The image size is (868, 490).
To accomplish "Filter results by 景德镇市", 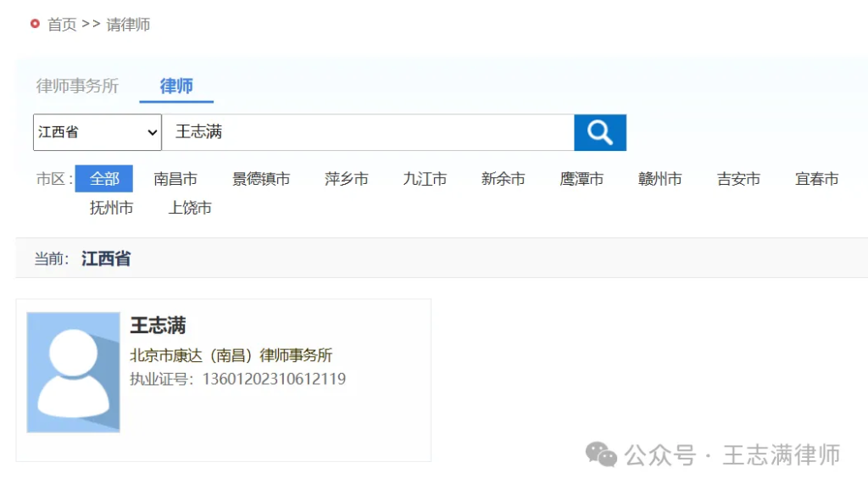I will [261, 179].
